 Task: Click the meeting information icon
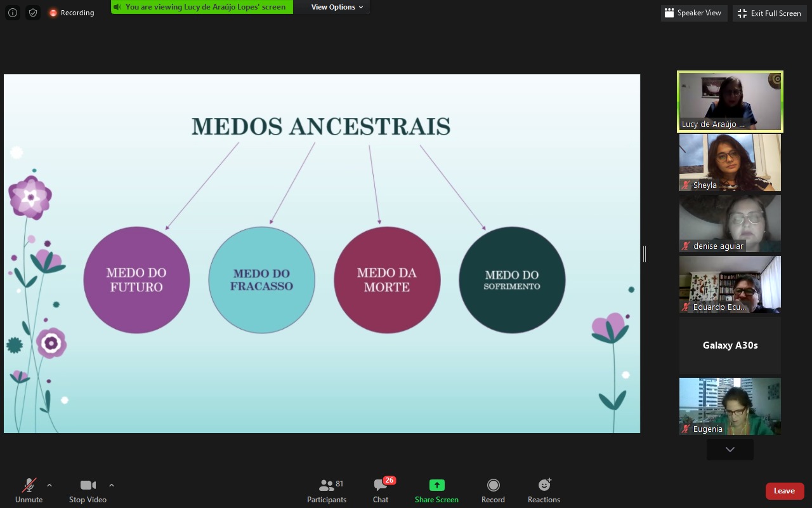point(13,13)
